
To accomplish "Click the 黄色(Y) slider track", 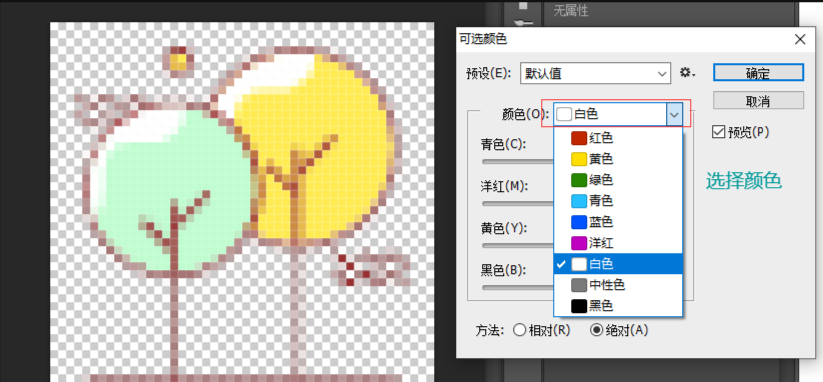I will tap(518, 246).
